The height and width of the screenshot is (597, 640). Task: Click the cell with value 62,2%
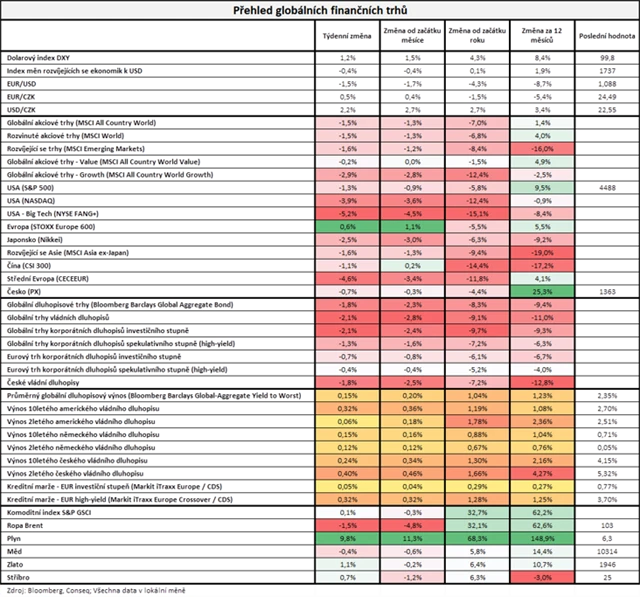coord(541,511)
